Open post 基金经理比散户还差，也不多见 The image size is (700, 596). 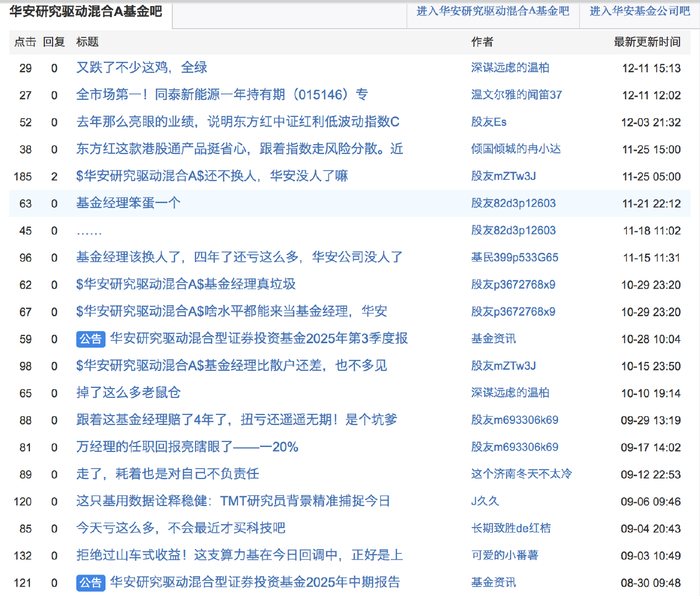[231, 366]
